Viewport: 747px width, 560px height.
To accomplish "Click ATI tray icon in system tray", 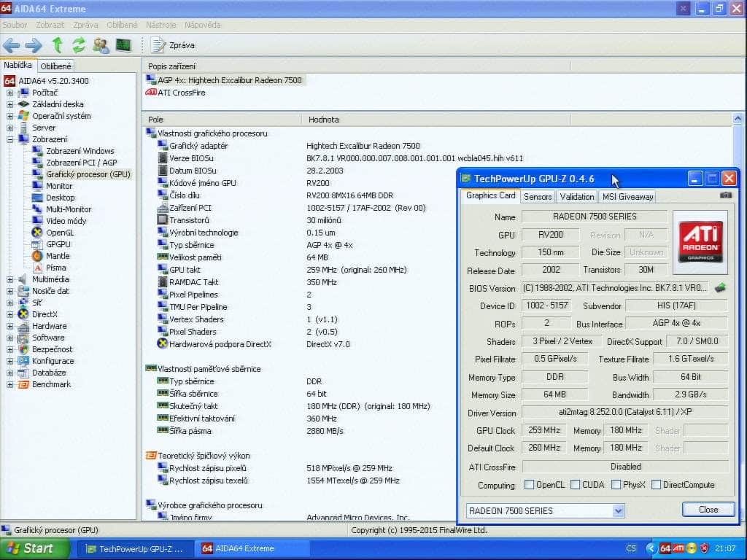I will (678, 548).
